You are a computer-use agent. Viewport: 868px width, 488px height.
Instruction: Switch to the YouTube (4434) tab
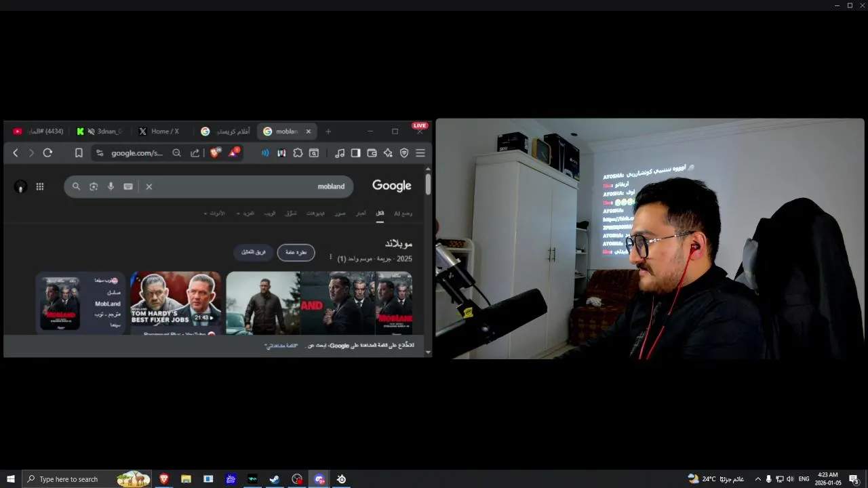coord(39,131)
